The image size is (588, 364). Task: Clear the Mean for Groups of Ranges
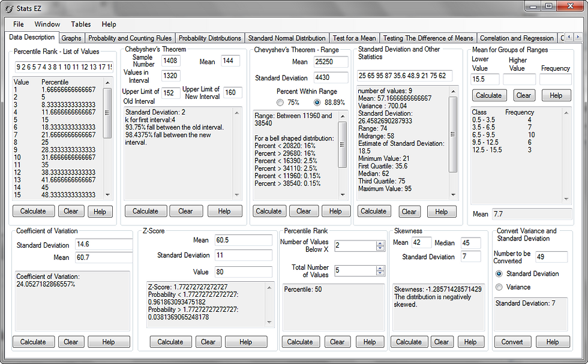click(x=523, y=95)
